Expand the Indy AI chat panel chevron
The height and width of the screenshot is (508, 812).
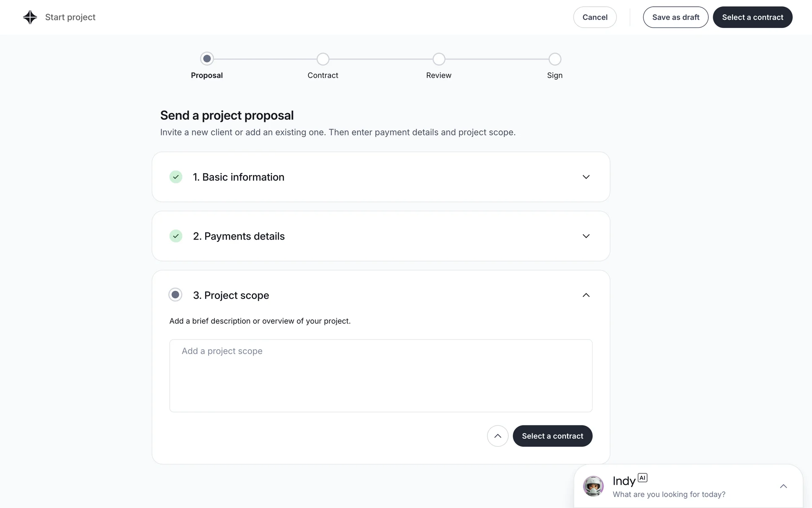783,486
